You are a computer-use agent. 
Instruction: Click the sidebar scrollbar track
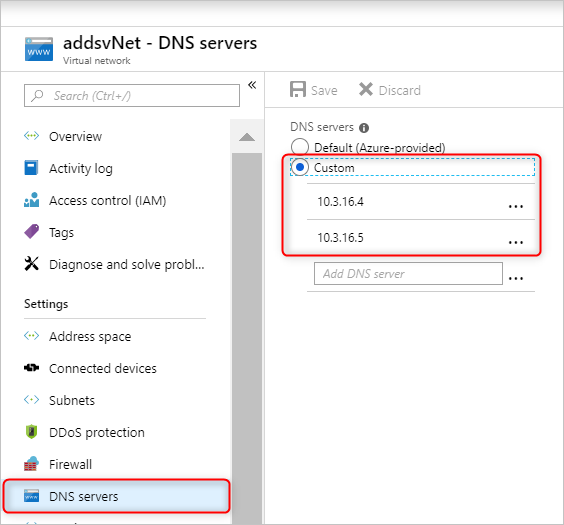coord(247,338)
